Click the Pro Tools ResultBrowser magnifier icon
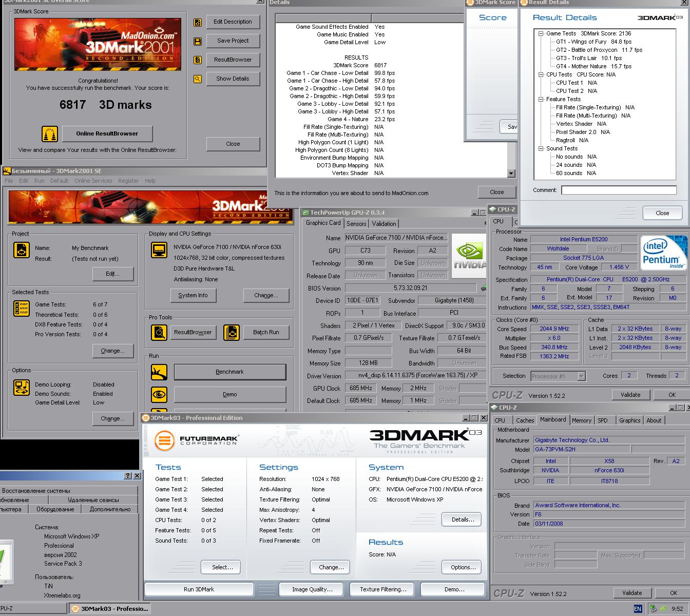Image resolution: width=690 pixels, height=616 pixels. [x=159, y=333]
